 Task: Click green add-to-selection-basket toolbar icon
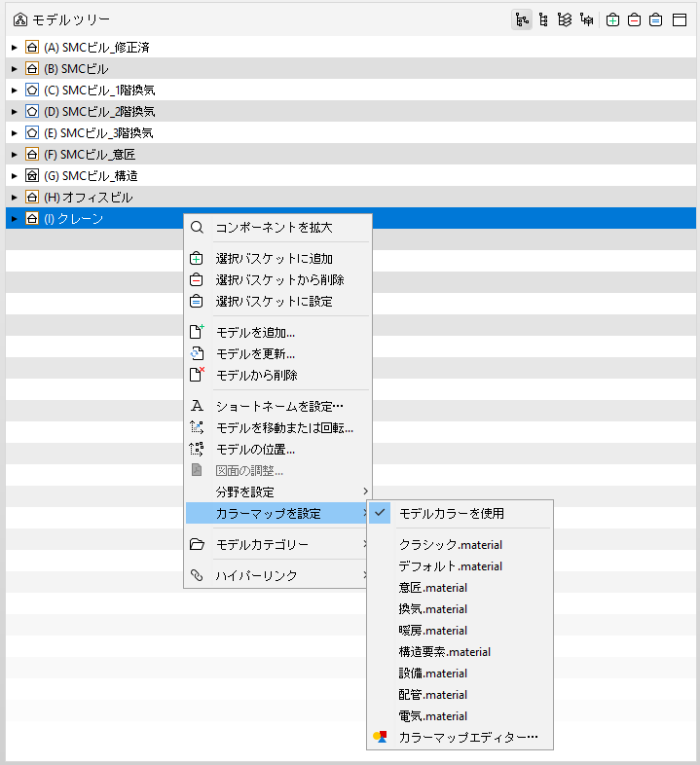point(612,20)
